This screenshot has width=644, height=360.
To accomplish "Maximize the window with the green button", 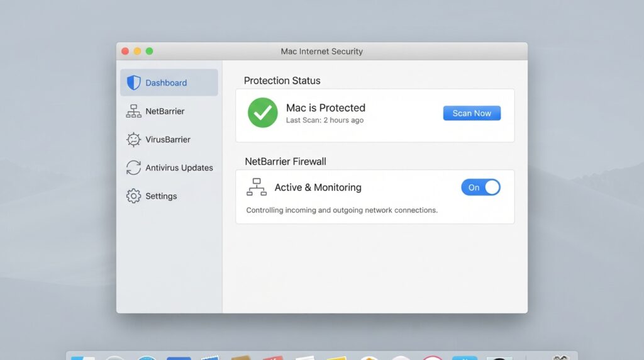I will (x=150, y=51).
